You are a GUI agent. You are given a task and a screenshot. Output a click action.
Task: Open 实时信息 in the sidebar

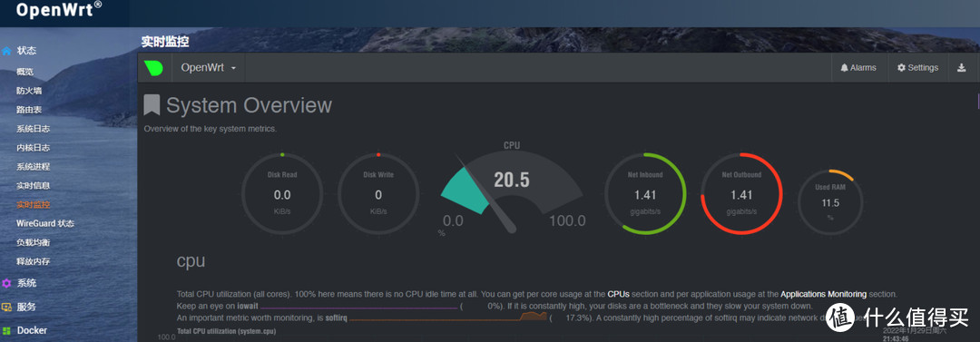coord(34,185)
